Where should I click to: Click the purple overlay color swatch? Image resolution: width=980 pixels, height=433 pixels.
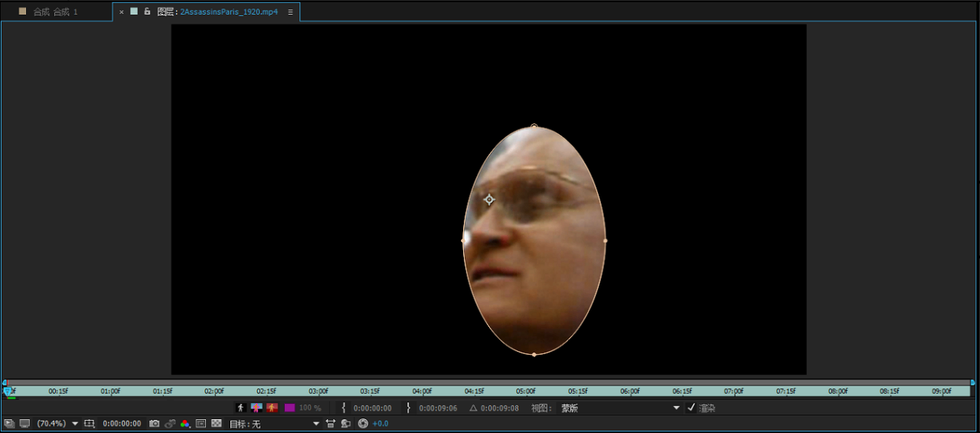pos(289,408)
